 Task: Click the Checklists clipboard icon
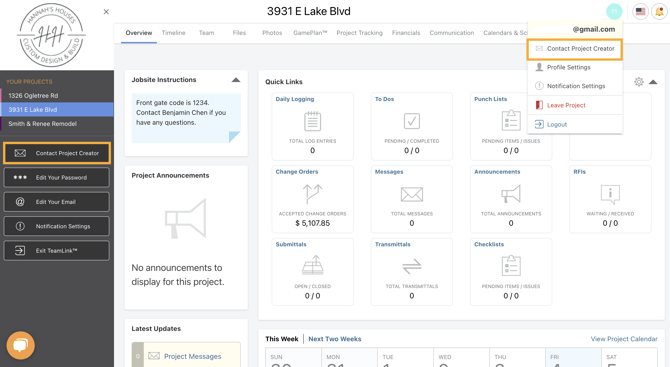pos(511,266)
